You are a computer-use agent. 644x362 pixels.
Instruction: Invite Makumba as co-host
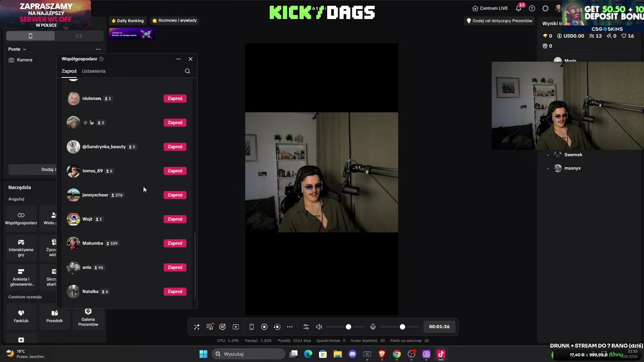tap(175, 243)
